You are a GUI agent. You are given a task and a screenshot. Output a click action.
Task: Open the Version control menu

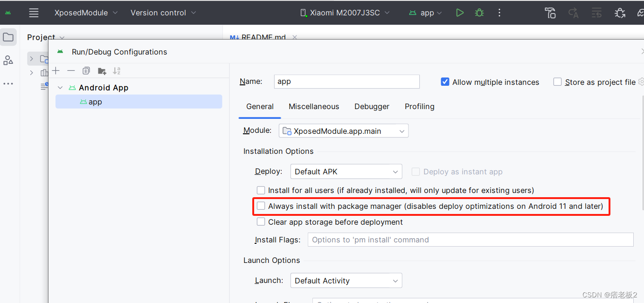[x=159, y=13]
